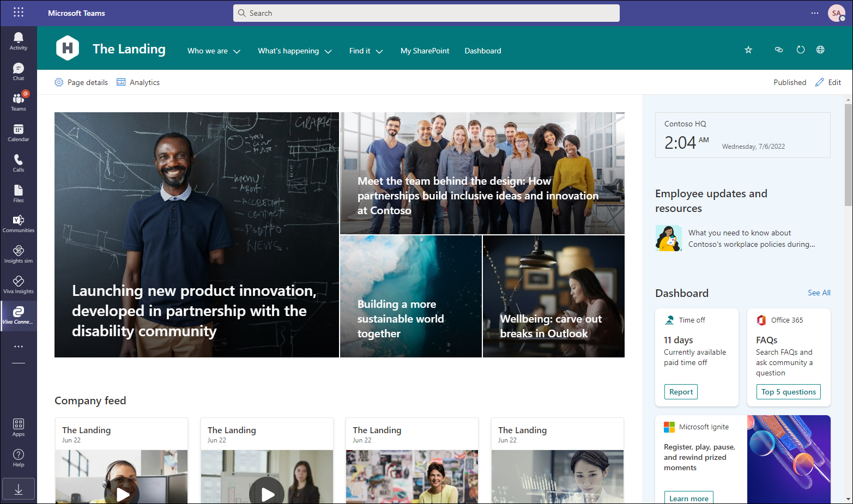Follow site with the star icon

748,50
